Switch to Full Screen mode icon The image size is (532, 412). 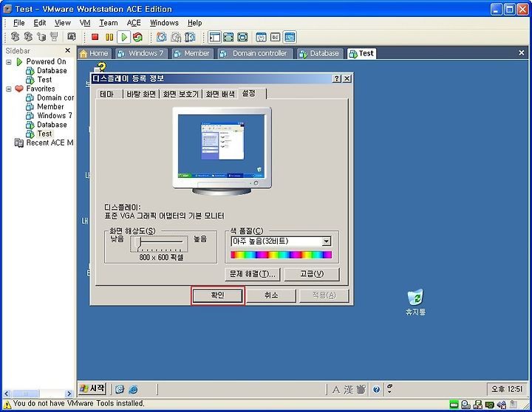(x=228, y=37)
